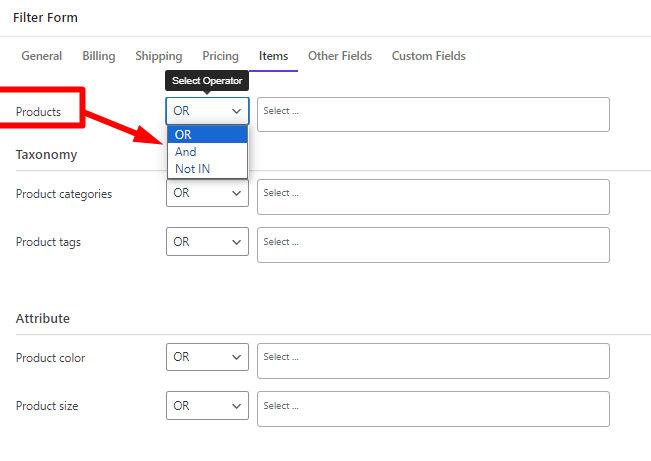Open the Product categories operator dropdown
Viewport: 651px width, 461px height.
click(x=207, y=193)
